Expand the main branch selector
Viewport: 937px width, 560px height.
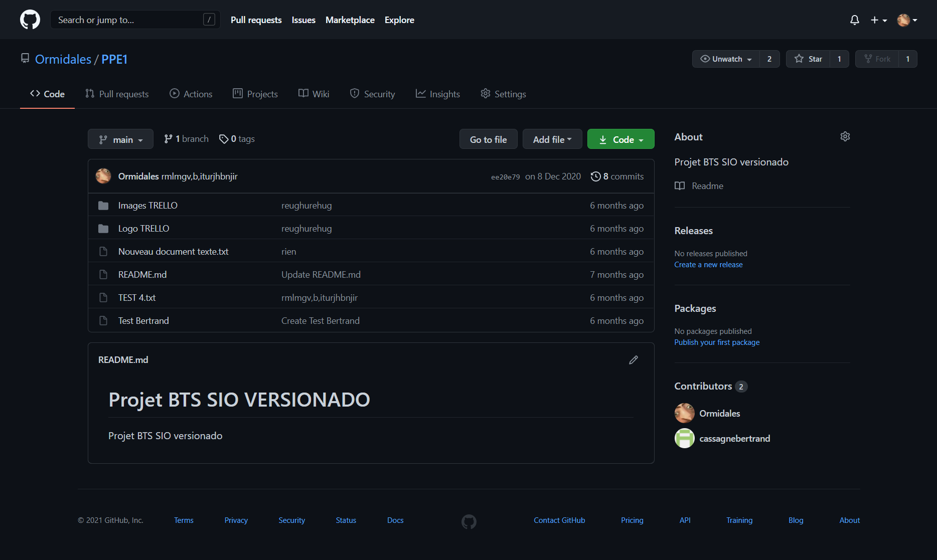(120, 139)
